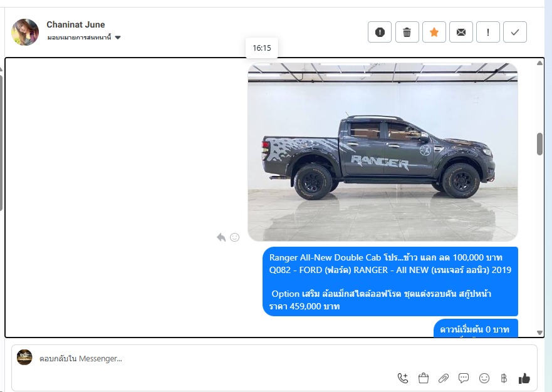Delete conversation with trash icon
The image size is (552, 392).
tap(407, 32)
